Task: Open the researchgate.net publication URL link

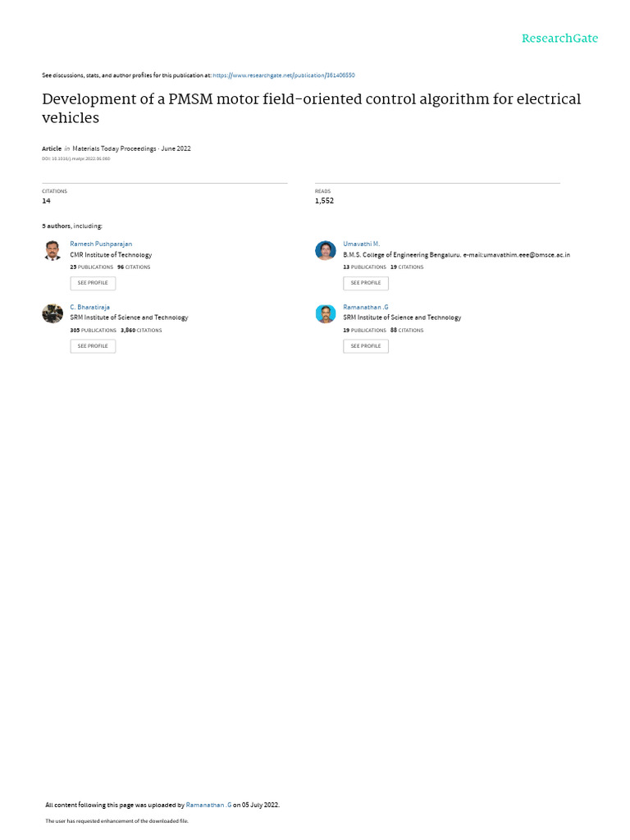Action: [283, 75]
